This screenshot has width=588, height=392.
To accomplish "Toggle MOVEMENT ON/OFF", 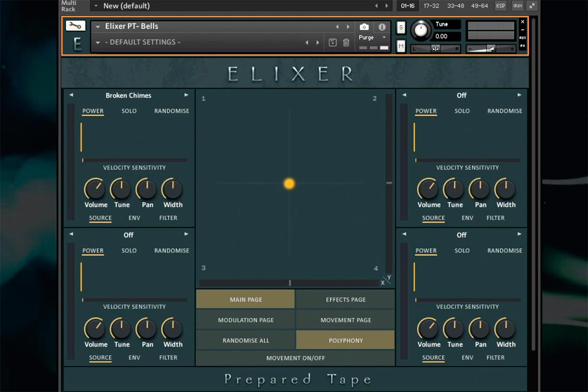I will click(x=295, y=358).
